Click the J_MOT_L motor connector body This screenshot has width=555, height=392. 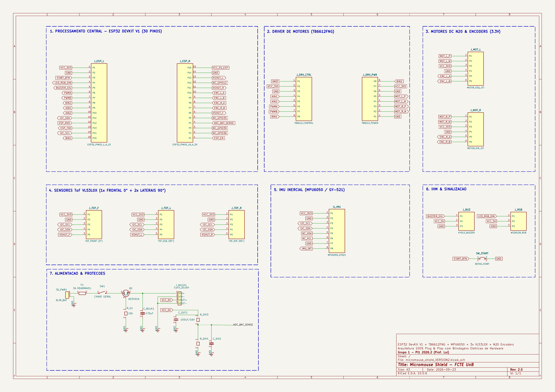[475, 68]
